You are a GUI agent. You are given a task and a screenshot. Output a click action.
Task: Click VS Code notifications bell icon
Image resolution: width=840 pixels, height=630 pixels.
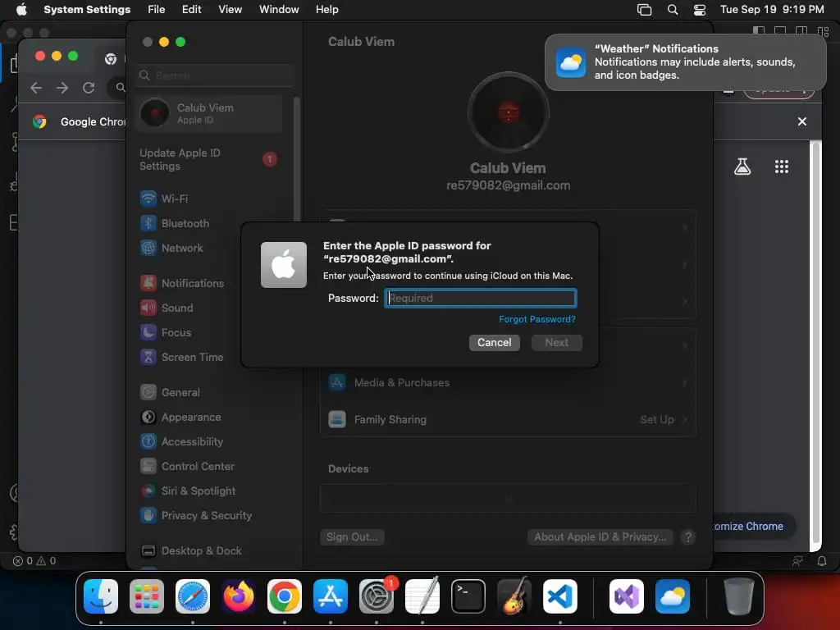821,561
